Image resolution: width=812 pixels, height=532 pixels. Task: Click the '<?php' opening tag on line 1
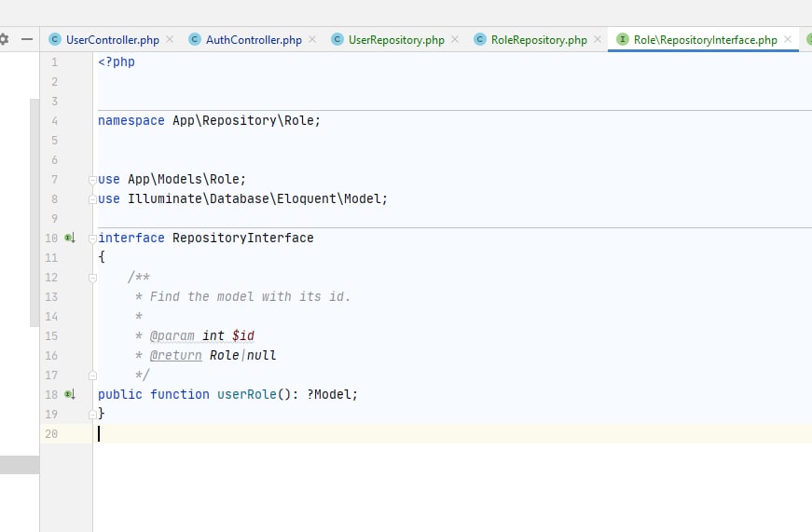click(x=117, y=62)
